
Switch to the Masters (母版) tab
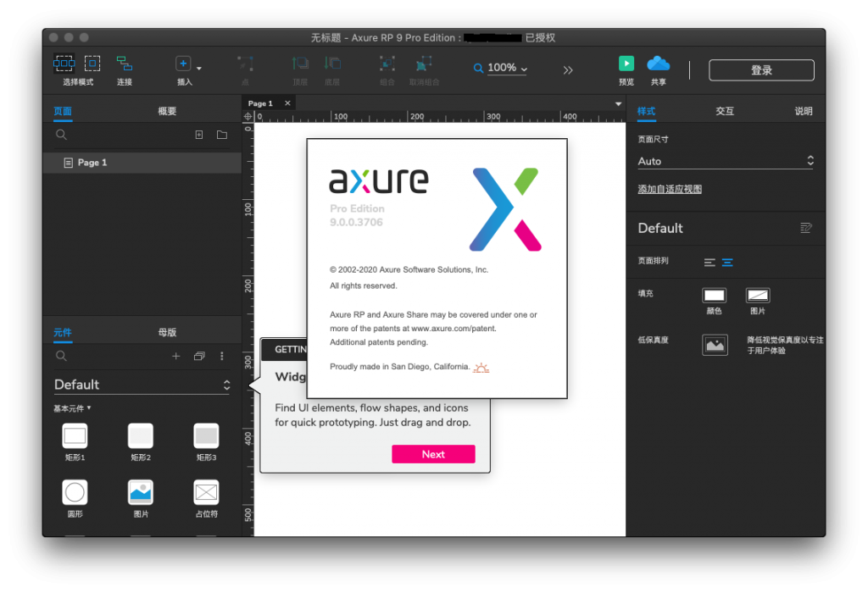167,332
